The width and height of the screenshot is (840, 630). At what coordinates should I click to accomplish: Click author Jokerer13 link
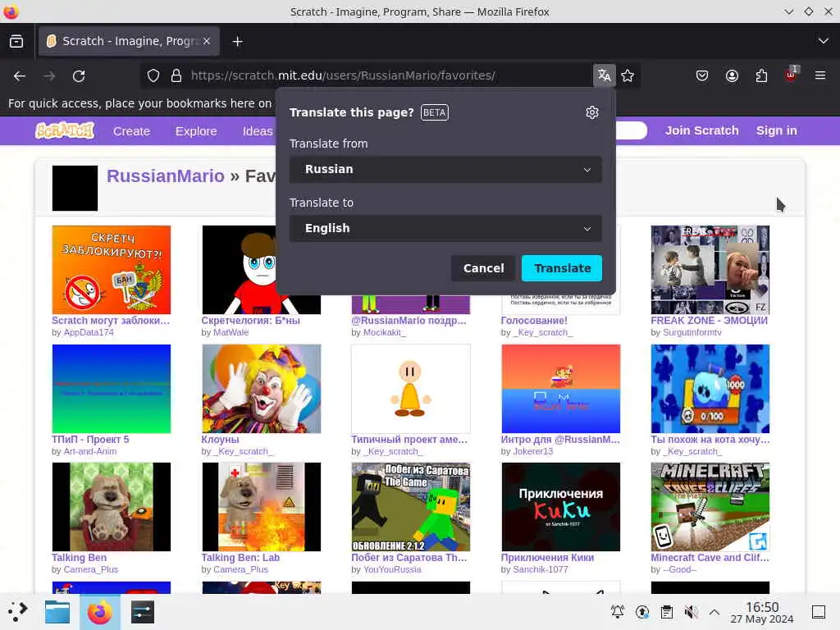point(532,451)
